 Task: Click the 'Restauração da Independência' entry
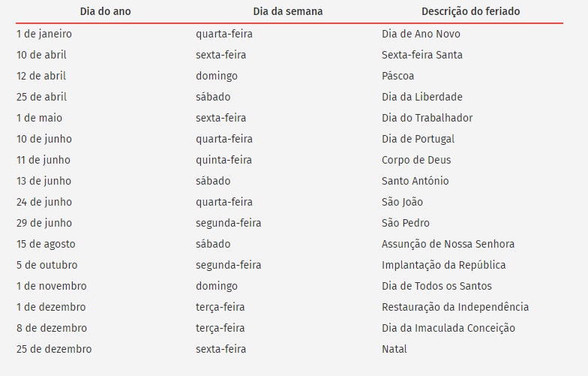point(455,307)
